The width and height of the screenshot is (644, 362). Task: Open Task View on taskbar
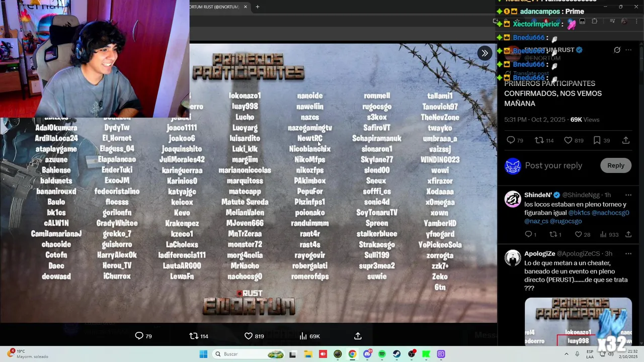(293, 354)
